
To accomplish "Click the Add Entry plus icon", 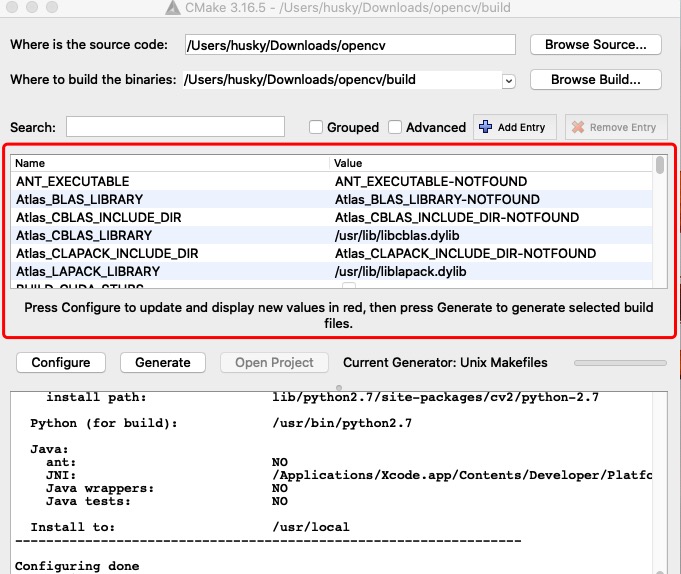I will click(485, 127).
